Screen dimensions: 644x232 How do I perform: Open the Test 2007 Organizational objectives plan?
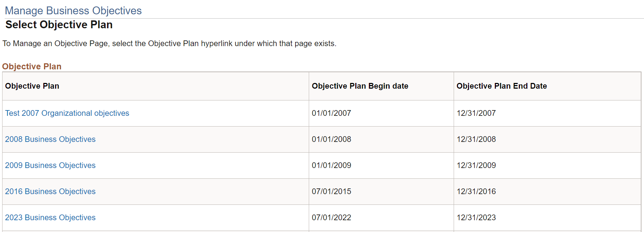(x=67, y=113)
